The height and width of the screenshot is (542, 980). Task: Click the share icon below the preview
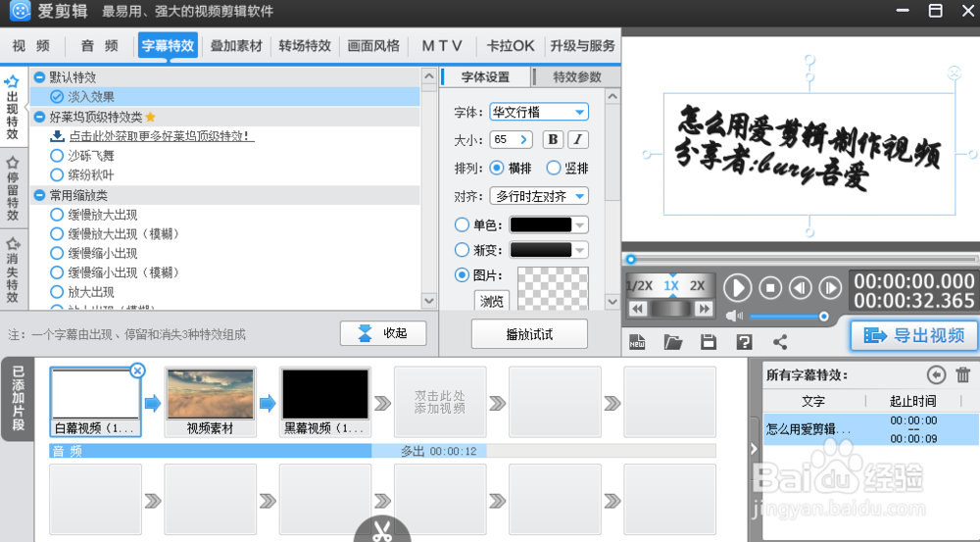(x=780, y=342)
